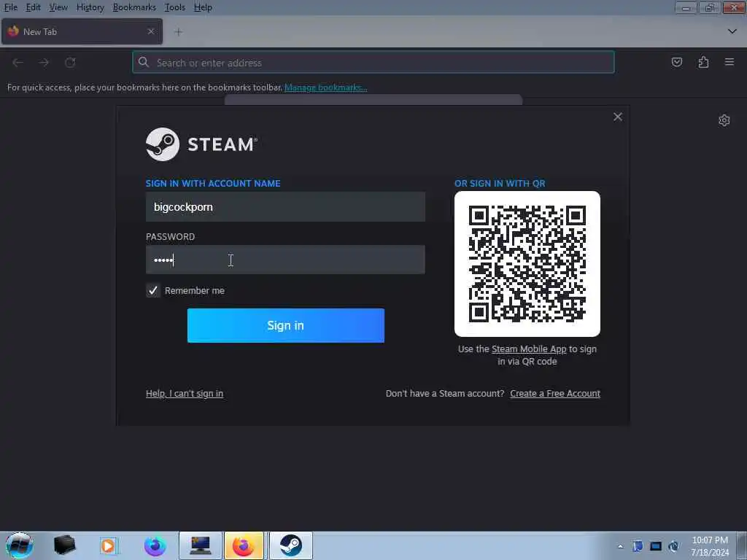Open the File menu

pyautogui.click(x=10, y=7)
